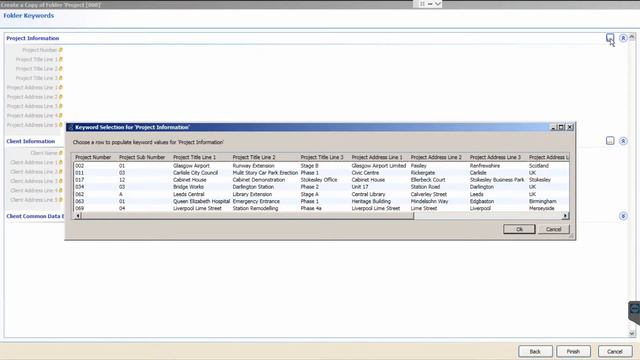640x360 pixels.
Task: Click the 'Stokesley Business Park' cell
Action: [x=497, y=180]
